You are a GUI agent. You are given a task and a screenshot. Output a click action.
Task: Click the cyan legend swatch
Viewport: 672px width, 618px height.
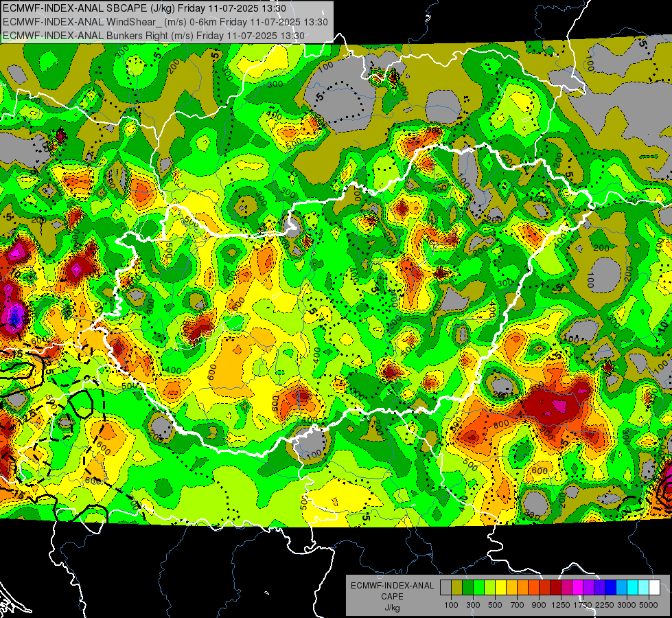(x=633, y=588)
